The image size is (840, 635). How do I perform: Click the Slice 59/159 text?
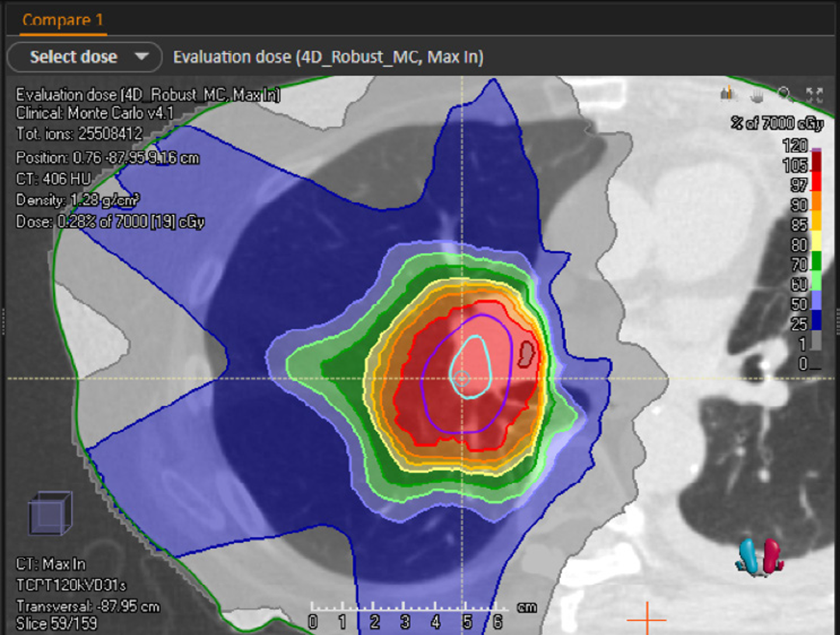tap(57, 623)
